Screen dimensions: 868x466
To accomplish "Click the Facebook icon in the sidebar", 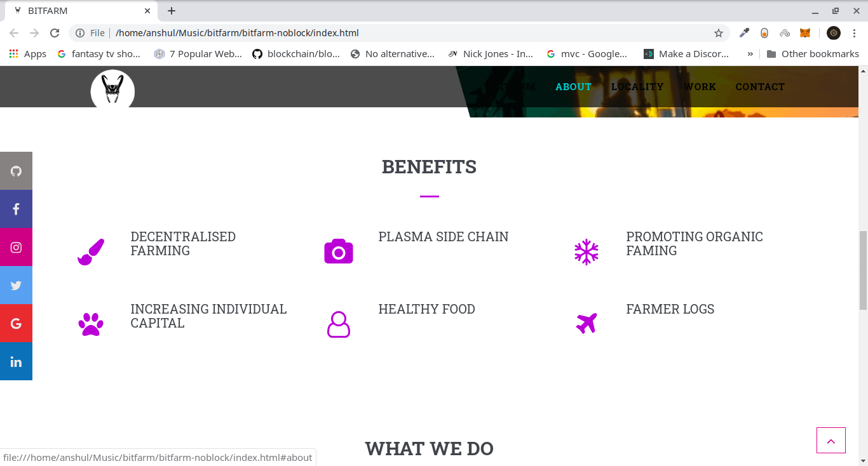I will (x=16, y=209).
